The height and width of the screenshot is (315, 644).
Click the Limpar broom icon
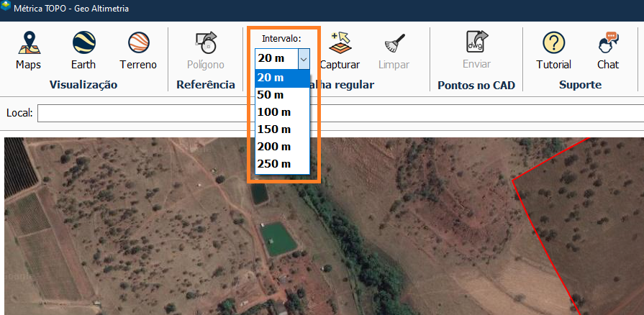pos(394,45)
